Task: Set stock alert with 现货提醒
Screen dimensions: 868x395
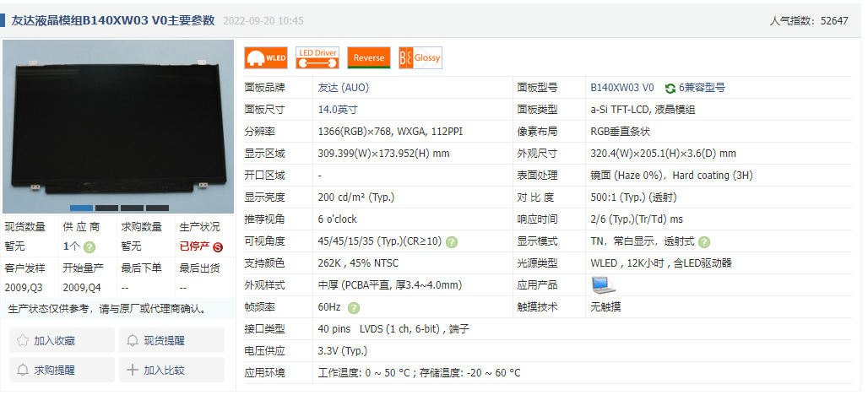Action: pyautogui.click(x=171, y=340)
